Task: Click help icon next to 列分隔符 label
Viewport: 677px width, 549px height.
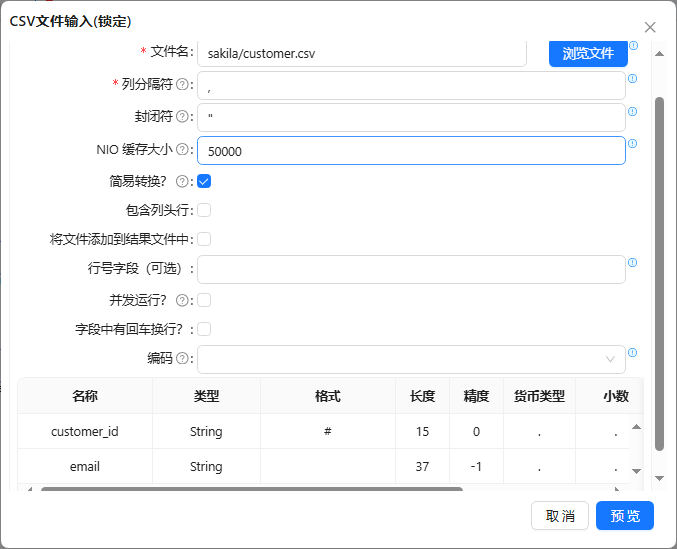Action: pos(182,85)
